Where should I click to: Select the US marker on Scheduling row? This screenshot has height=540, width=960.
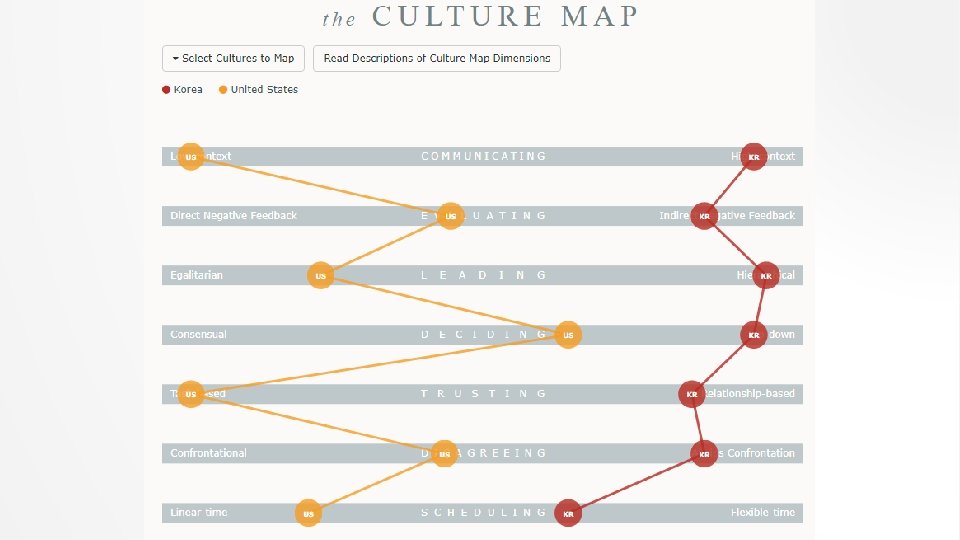coord(308,513)
